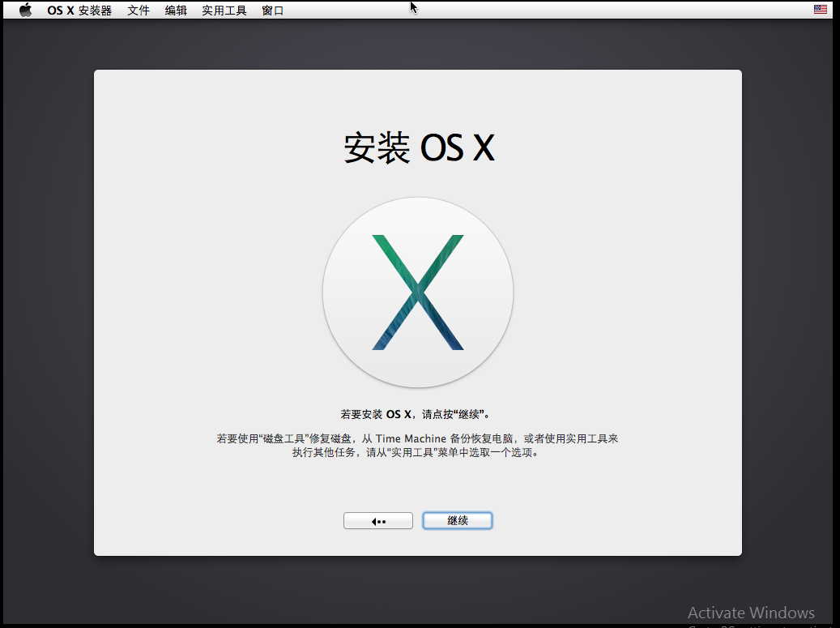Screen dimensions: 840x628
Task: Open the 编辑 menu
Action: 176,11
